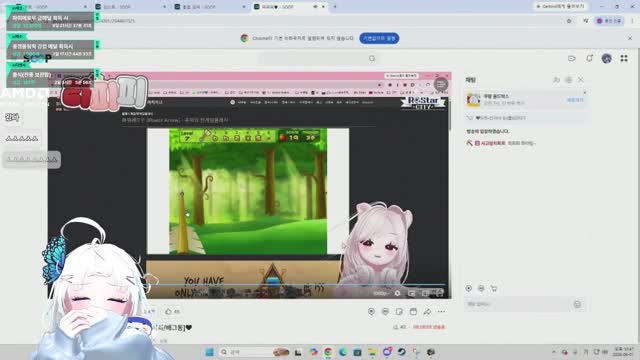Open Microsoft Edge from taskbar

click(x=343, y=352)
